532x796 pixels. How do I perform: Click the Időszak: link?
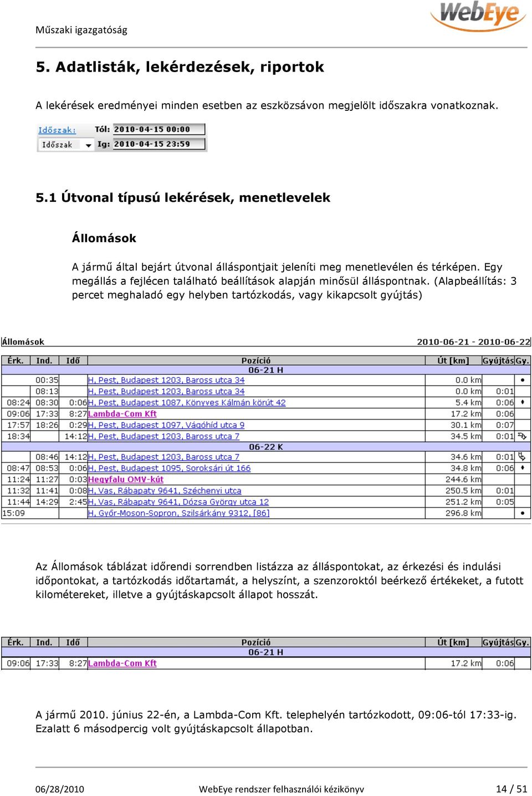pyautogui.click(x=57, y=130)
